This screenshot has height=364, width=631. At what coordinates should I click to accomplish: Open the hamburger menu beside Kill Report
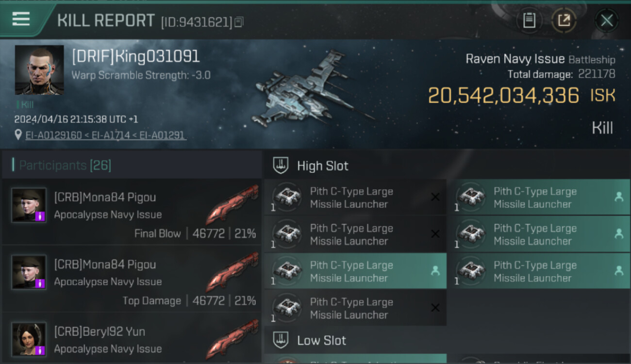pos(21,19)
